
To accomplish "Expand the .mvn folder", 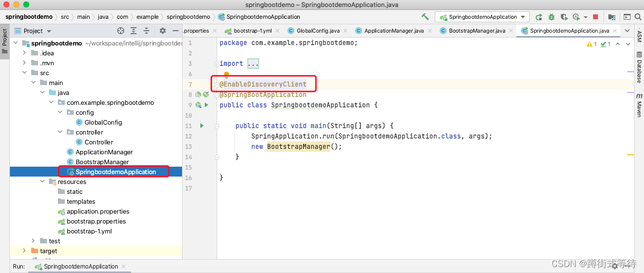I will click(x=25, y=63).
